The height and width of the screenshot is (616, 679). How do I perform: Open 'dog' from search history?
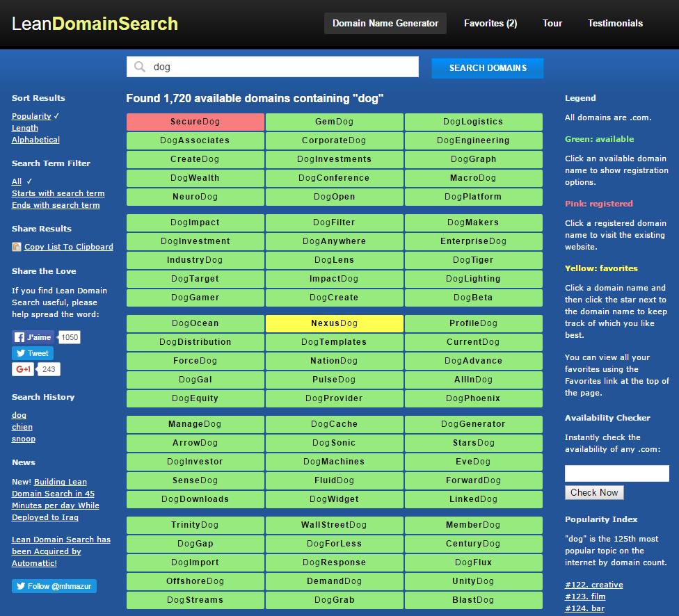19,415
